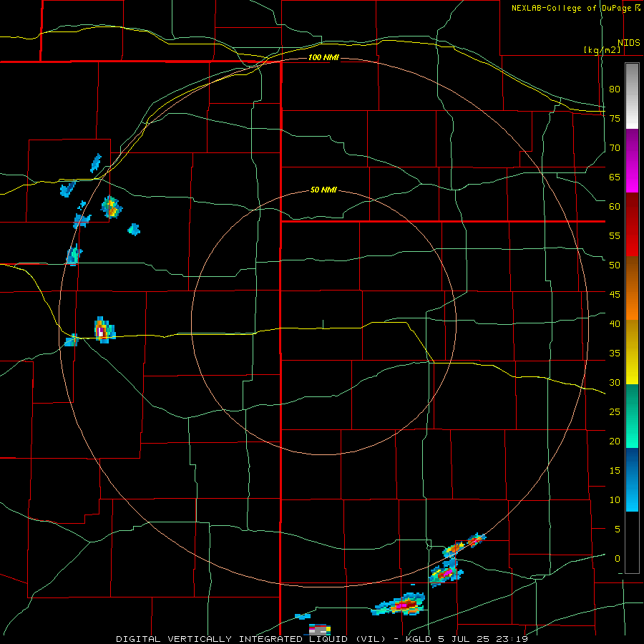Image resolution: width=644 pixels, height=644 pixels.
Task: Select the 0 value on the VIL scale
Action: click(x=618, y=559)
